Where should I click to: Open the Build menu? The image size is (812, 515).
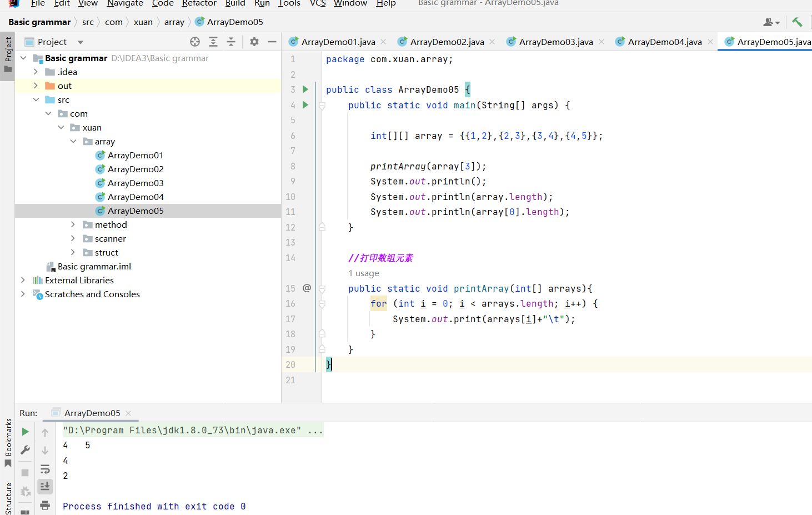(235, 3)
